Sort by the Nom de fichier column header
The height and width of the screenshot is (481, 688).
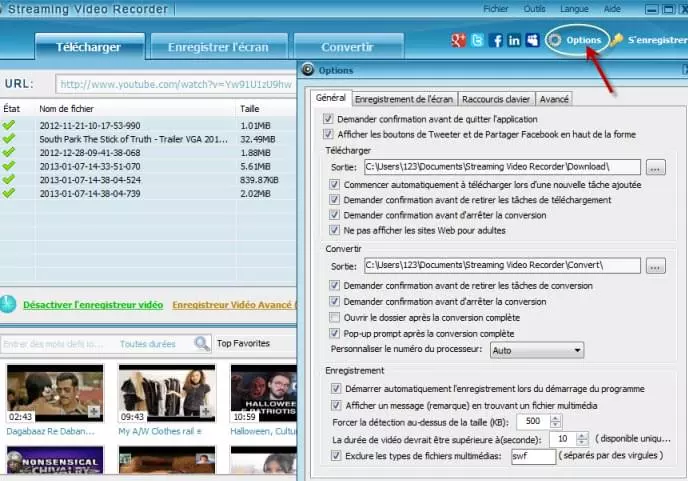coord(67,108)
